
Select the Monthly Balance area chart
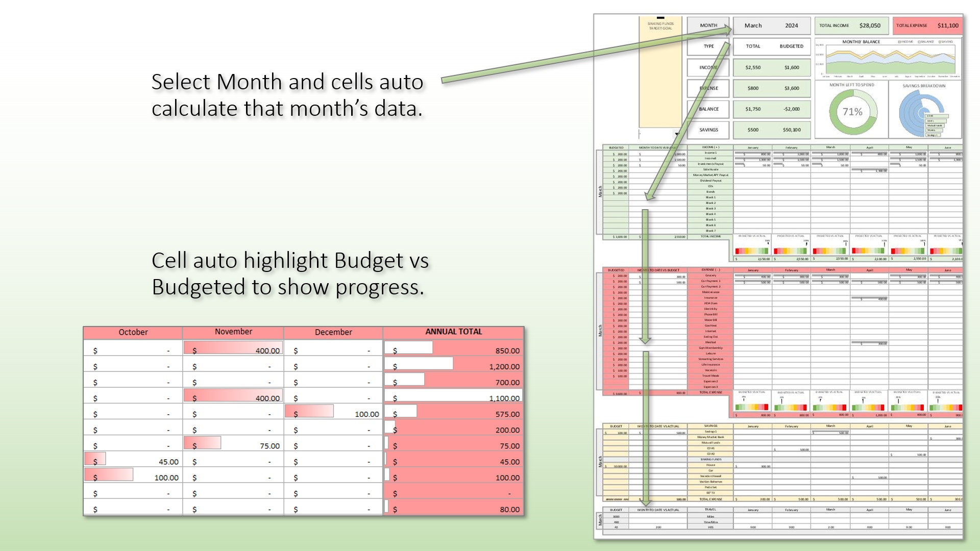[x=888, y=58]
